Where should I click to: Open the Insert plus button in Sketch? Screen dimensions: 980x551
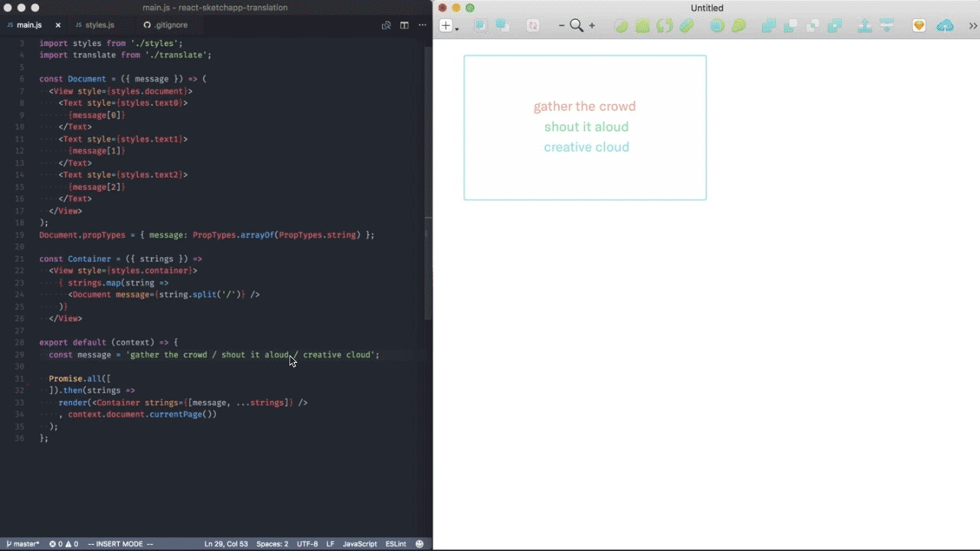coord(446,26)
